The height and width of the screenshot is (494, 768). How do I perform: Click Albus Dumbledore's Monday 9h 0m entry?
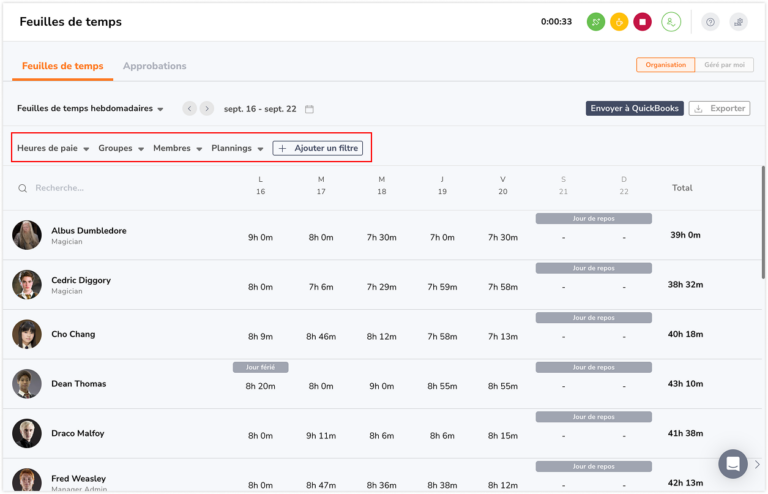coord(260,237)
